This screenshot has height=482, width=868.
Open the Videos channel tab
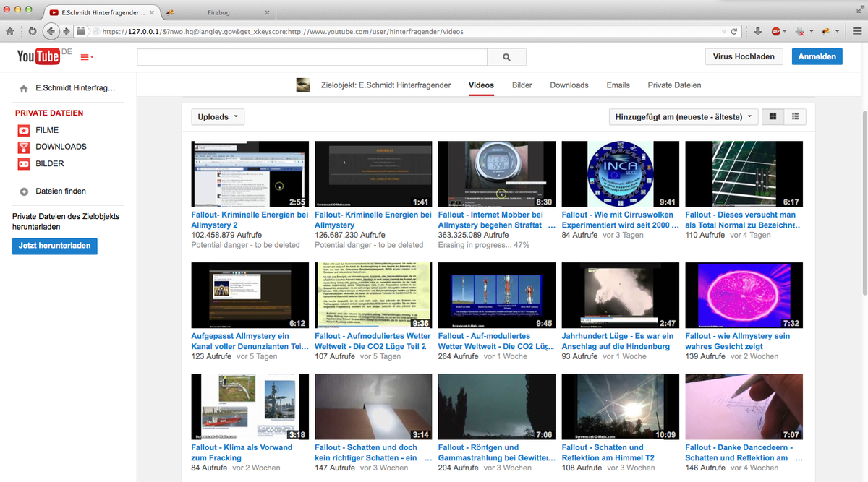pos(481,85)
